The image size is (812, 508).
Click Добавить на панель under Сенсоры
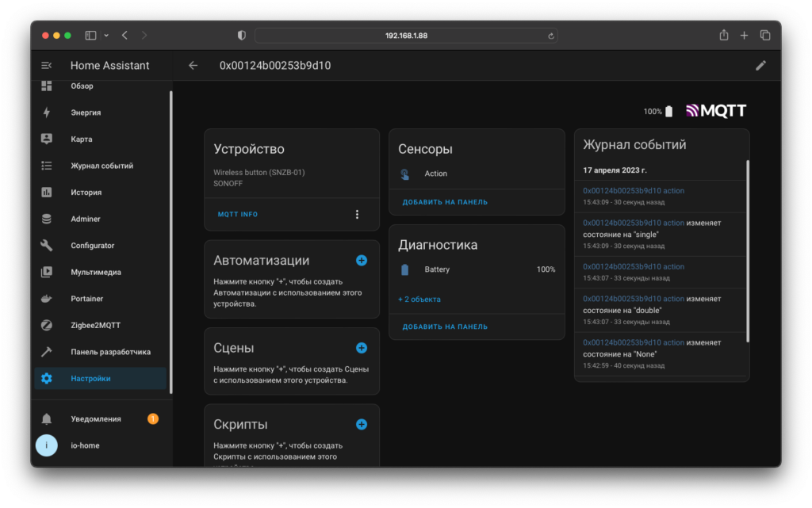coord(445,202)
